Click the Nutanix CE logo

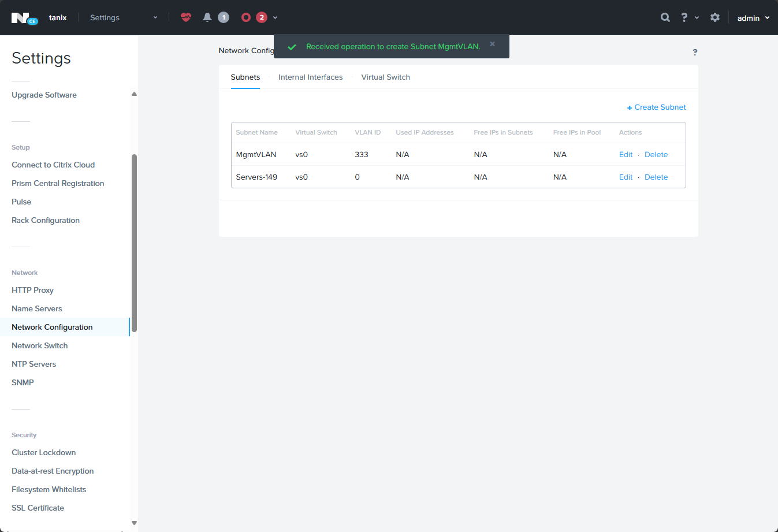pyautogui.click(x=24, y=18)
